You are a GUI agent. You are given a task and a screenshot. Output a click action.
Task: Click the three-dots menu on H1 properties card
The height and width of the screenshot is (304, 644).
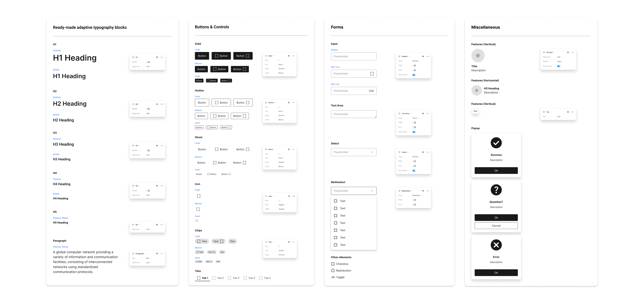tap(162, 57)
